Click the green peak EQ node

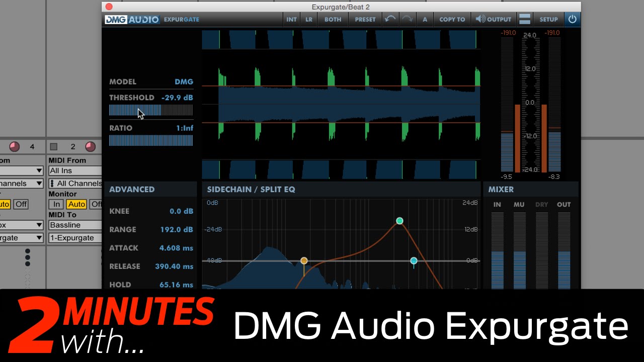399,221
